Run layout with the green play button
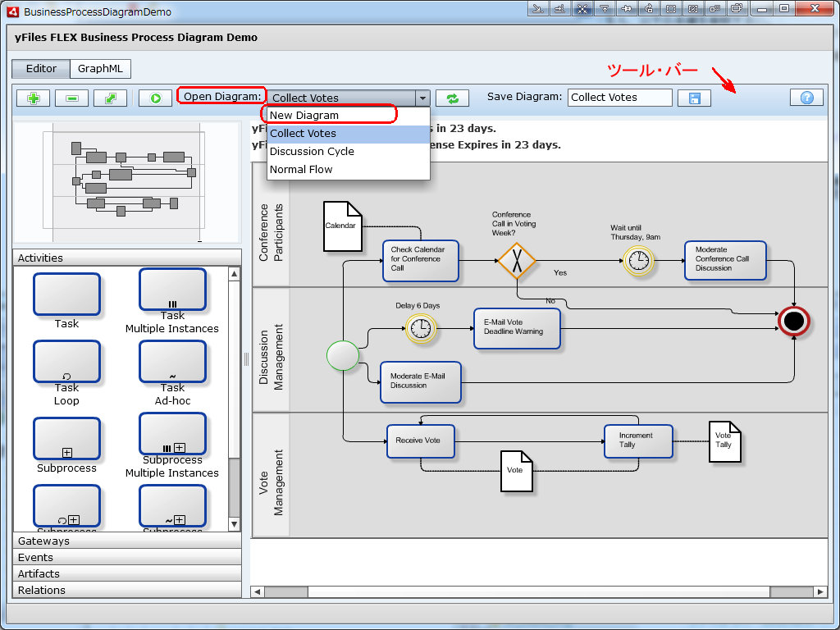This screenshot has width=840, height=630. pos(155,98)
